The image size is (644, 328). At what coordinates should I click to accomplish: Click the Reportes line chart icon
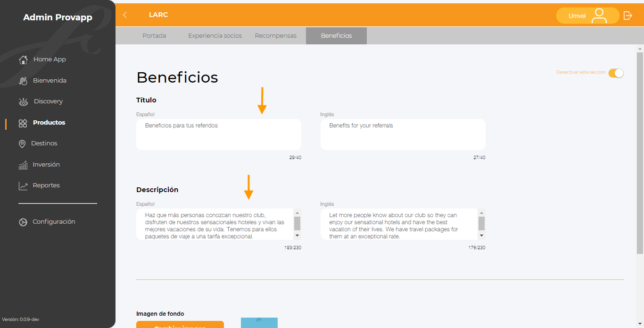point(23,186)
